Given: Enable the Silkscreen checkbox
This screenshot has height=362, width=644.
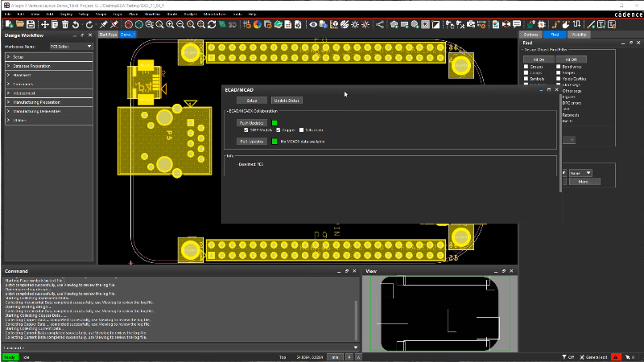Looking at the screenshot, I should pyautogui.click(x=300, y=130).
